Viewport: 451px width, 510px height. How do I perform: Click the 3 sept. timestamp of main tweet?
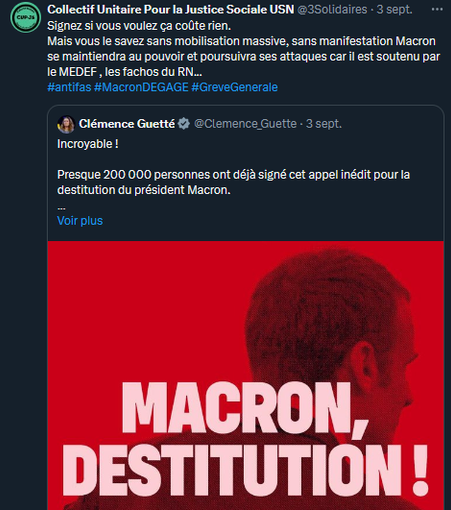pos(394,10)
